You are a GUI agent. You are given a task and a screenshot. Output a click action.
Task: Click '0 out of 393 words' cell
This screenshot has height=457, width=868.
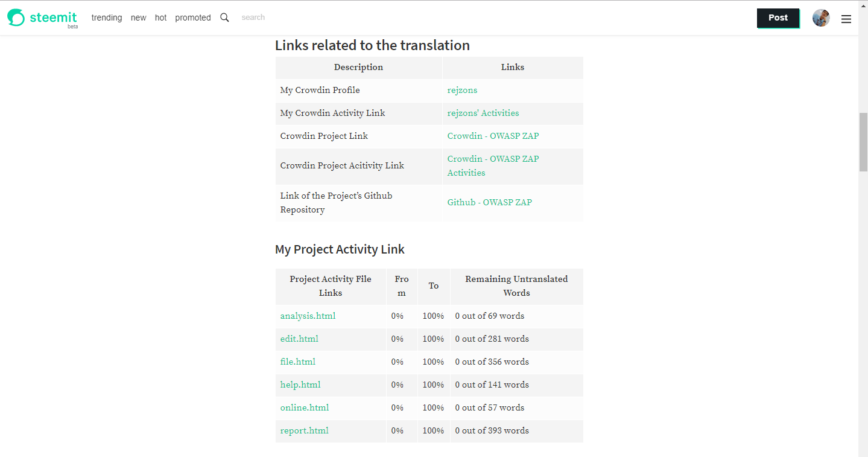pos(517,431)
